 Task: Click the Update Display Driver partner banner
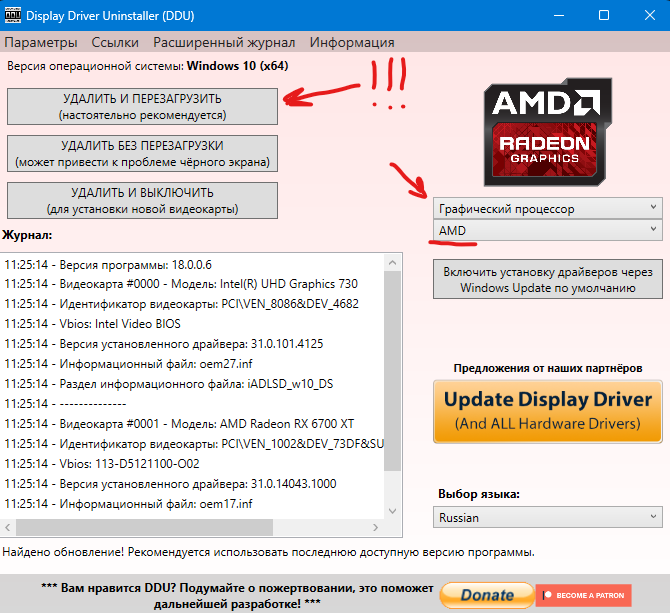tap(548, 411)
